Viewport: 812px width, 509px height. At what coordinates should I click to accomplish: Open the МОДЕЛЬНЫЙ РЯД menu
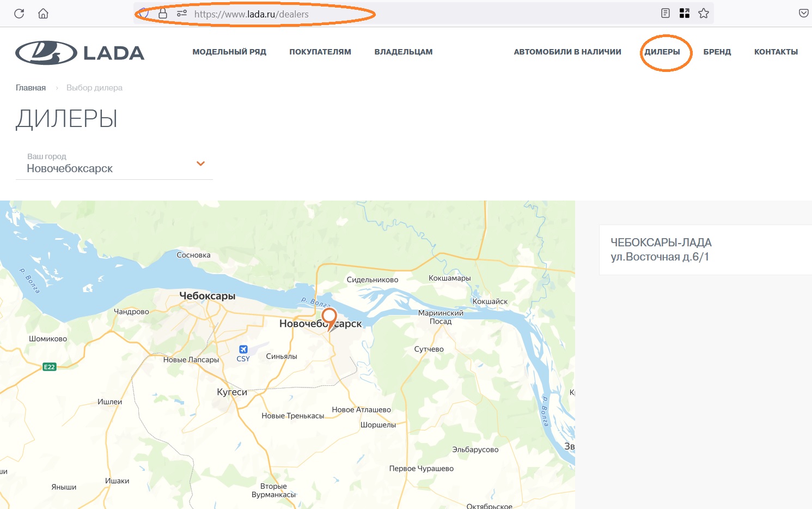pos(229,52)
